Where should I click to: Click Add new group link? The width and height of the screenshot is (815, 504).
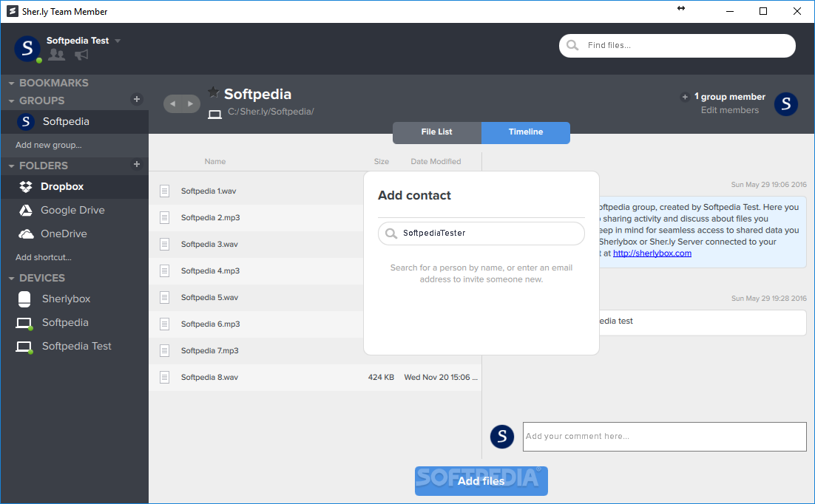pyautogui.click(x=48, y=145)
